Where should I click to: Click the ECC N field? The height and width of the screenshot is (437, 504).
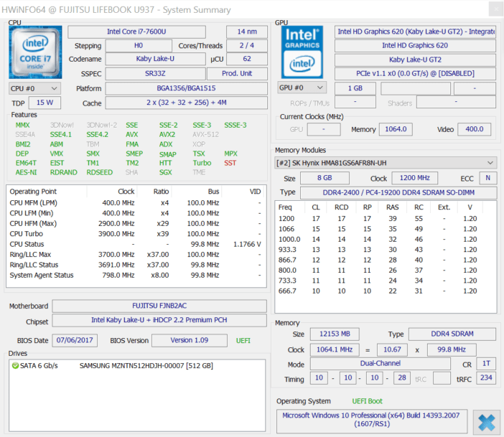click(x=488, y=178)
